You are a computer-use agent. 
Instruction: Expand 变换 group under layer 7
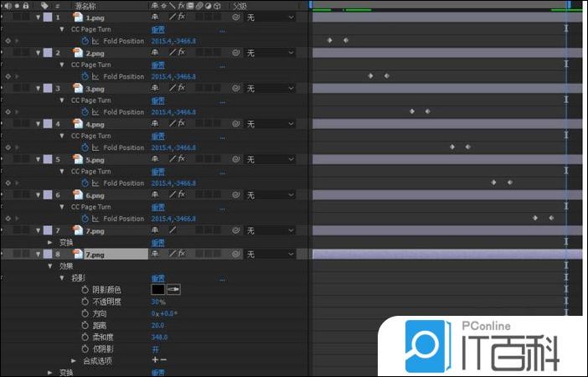pyautogui.click(x=50, y=242)
